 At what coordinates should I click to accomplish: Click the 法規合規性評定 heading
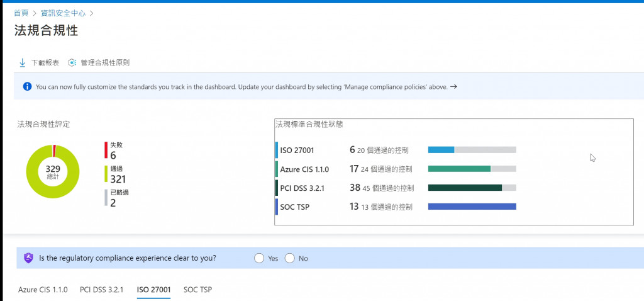point(43,124)
